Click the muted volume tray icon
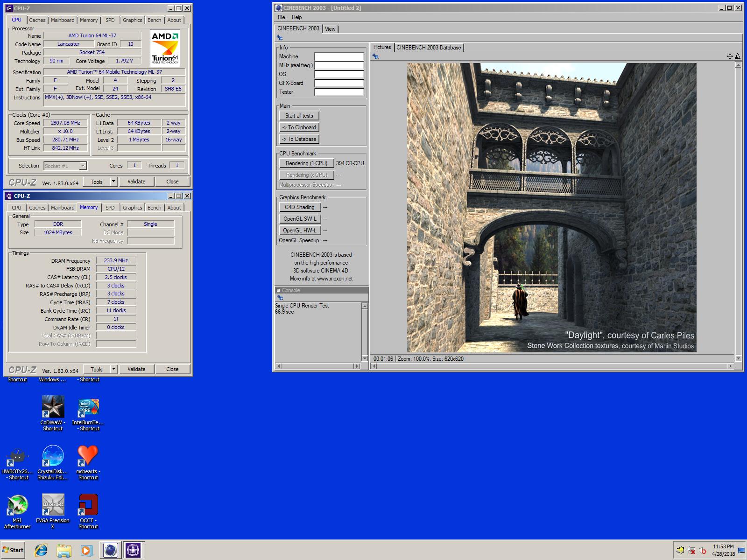The height and width of the screenshot is (560, 747). point(703,551)
